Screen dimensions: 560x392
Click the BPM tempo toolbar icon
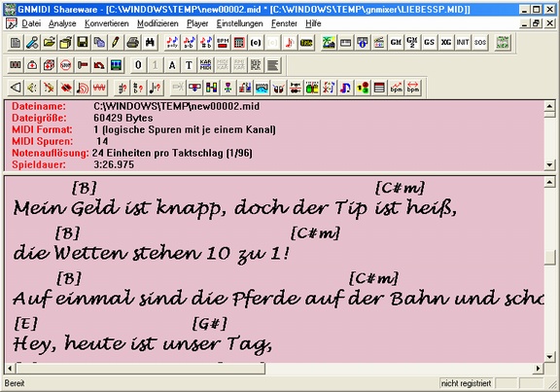[x=223, y=43]
